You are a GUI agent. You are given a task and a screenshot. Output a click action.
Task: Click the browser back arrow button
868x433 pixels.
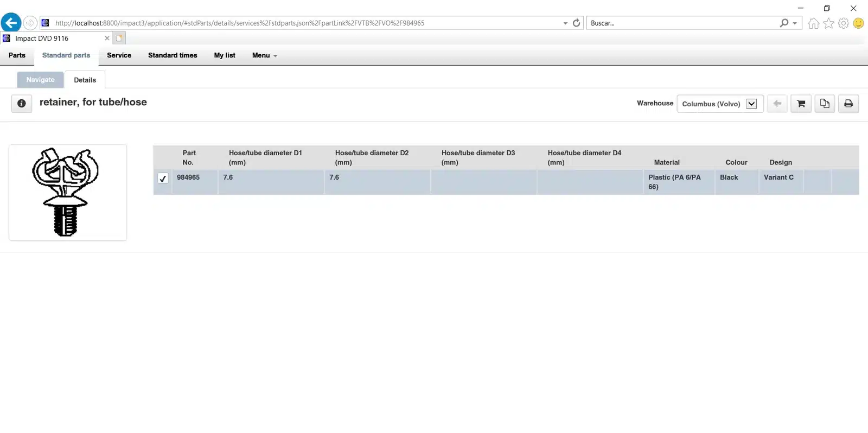click(x=11, y=23)
